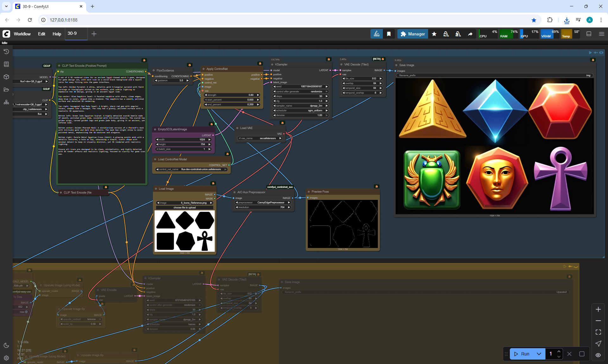Toggle link visibility eye icon
This screenshot has width=608, height=364.
(598, 355)
